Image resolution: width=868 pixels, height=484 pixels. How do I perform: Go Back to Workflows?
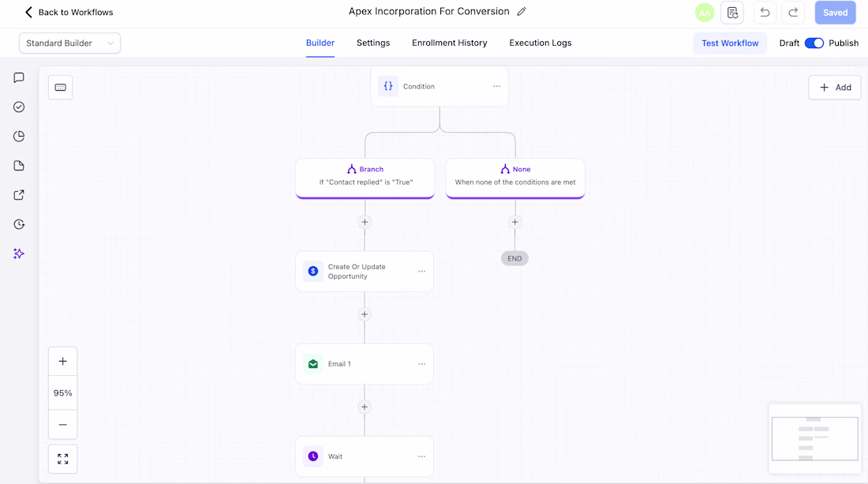69,12
